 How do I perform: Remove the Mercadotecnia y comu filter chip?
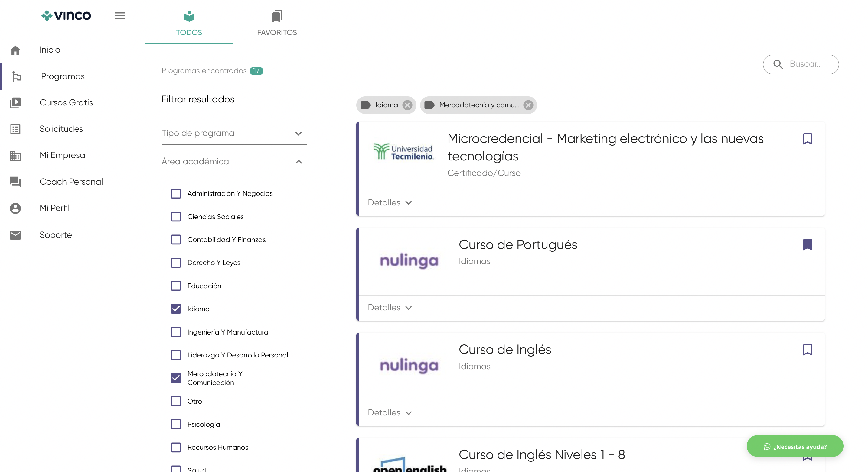(528, 105)
